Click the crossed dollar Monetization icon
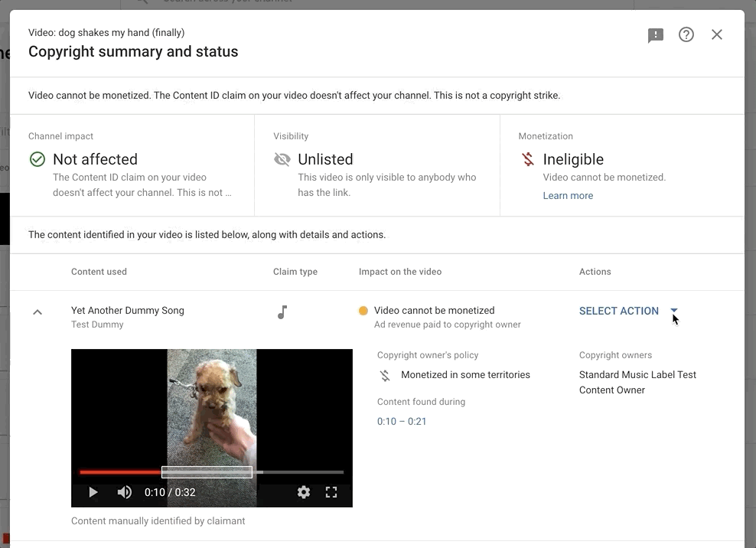 tap(526, 159)
